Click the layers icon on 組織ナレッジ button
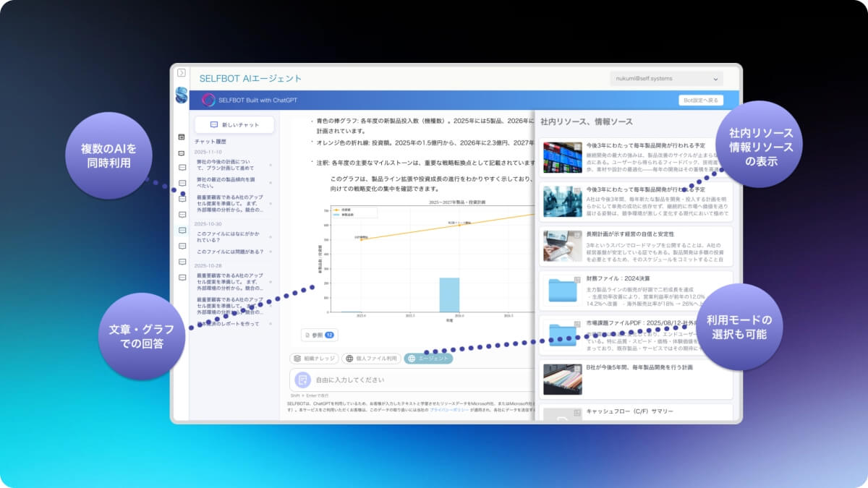 (x=298, y=357)
